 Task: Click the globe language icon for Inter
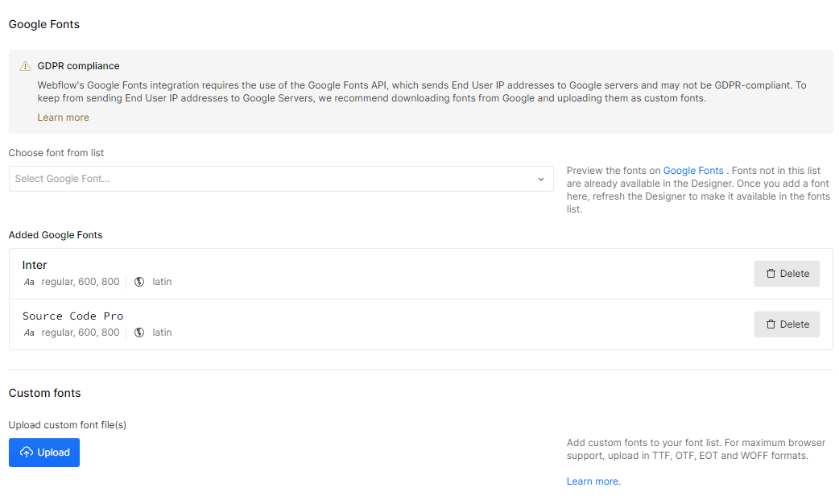(x=139, y=282)
